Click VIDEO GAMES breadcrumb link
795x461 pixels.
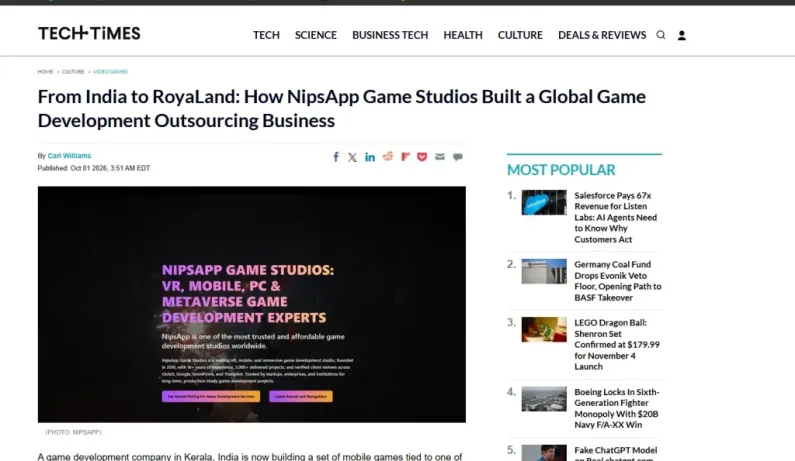click(110, 72)
